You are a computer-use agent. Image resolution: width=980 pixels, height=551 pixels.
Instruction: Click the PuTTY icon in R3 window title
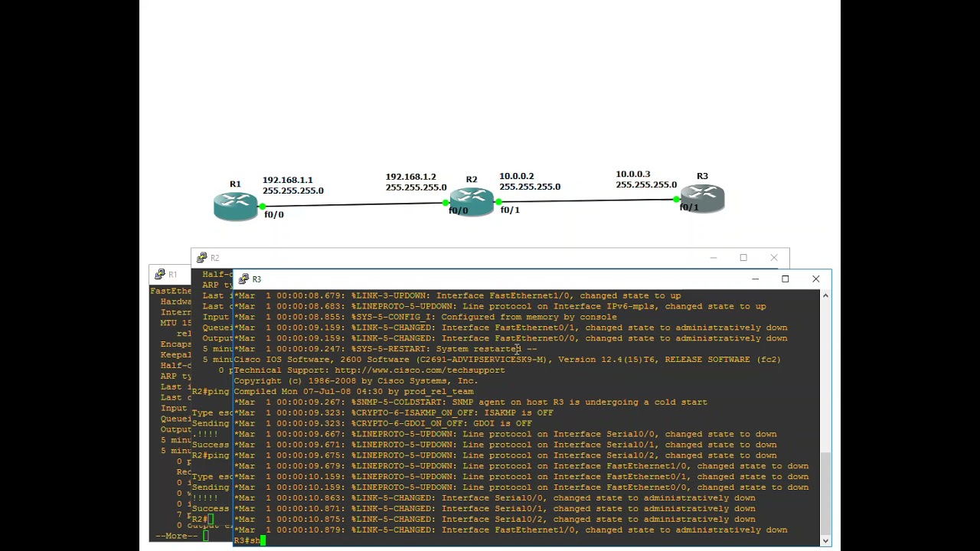pyautogui.click(x=243, y=279)
